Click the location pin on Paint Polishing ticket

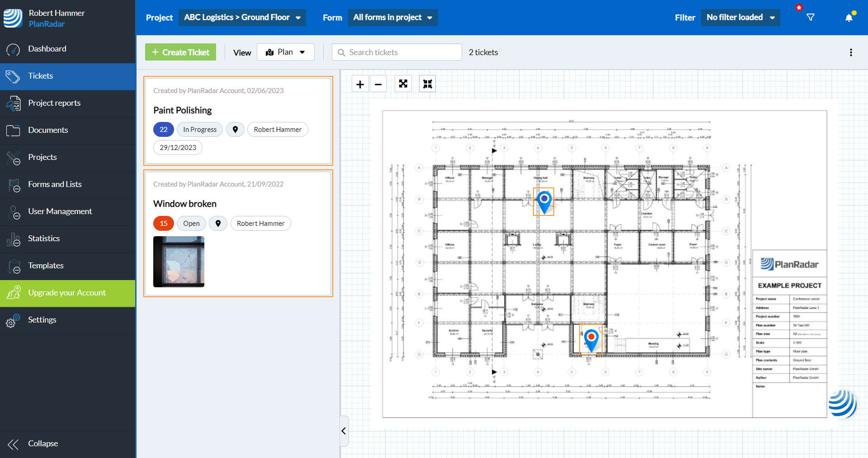(235, 130)
